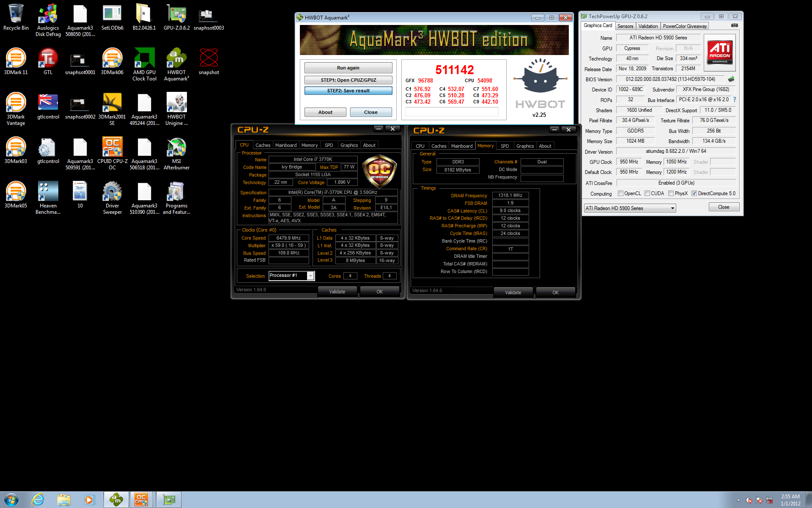This screenshot has height=508, width=812.
Task: Open Heaven Benchmark desktop icon
Action: coord(48,198)
